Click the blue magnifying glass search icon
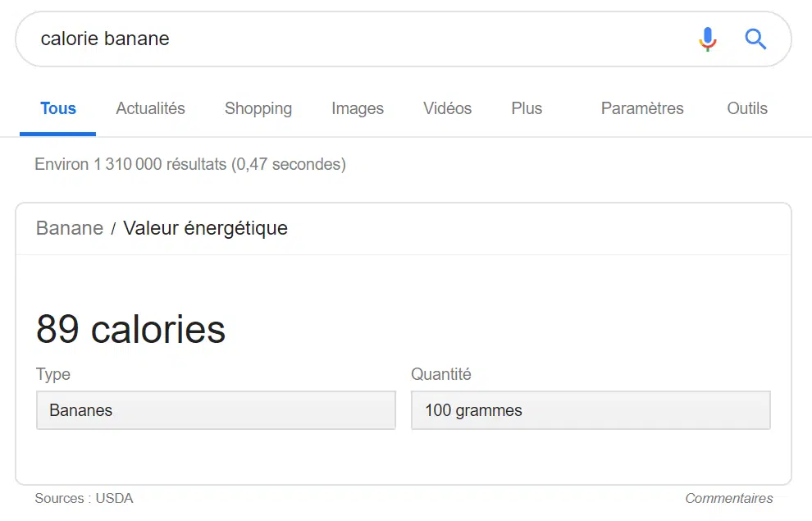Viewport: 812px width, 521px height. 755,39
